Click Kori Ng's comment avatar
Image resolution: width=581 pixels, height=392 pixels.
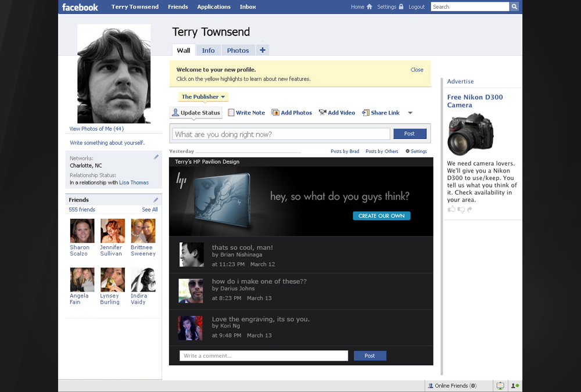click(191, 328)
